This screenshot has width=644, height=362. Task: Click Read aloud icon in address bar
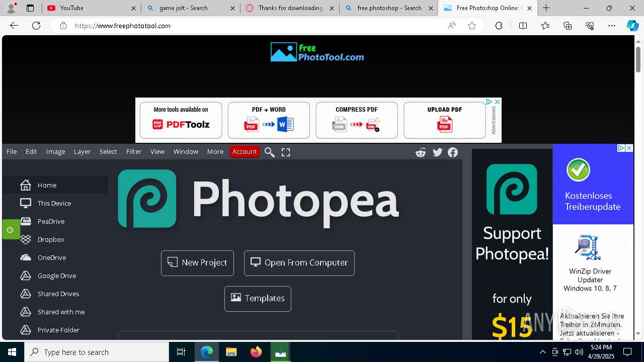coord(452,26)
